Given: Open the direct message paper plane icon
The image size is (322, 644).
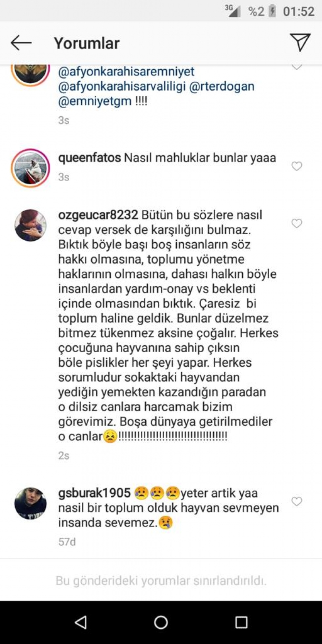Looking at the screenshot, I should pos(300,42).
